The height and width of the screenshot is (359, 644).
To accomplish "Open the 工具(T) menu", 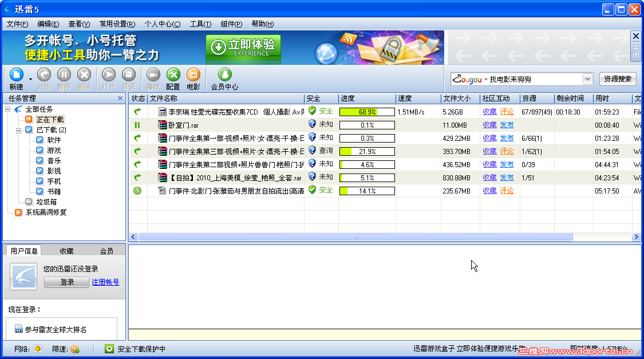I will pyautogui.click(x=200, y=24).
